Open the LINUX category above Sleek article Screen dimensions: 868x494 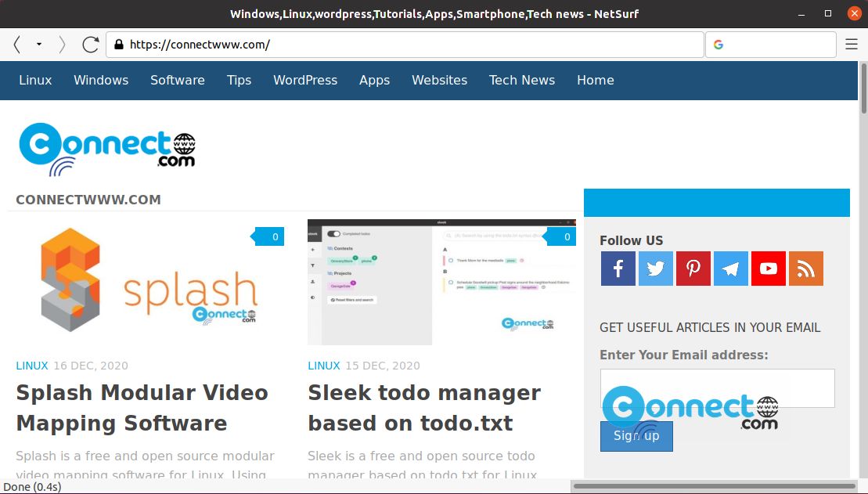coord(324,366)
